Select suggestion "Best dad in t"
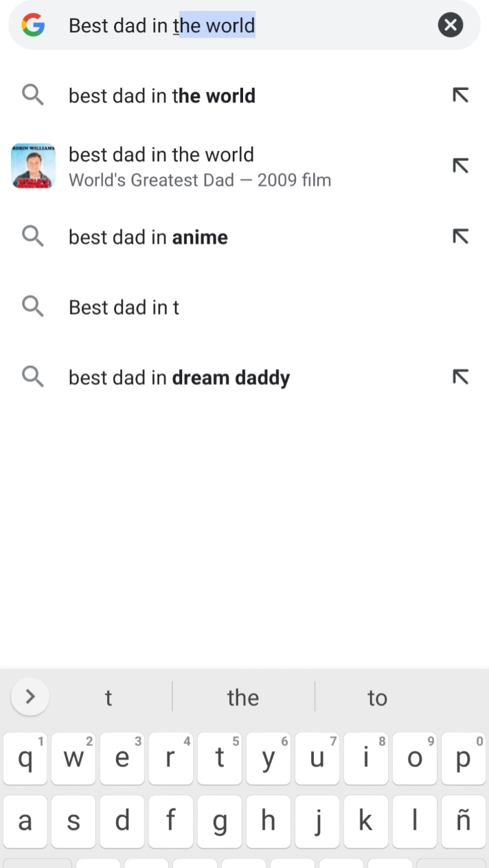 124,307
